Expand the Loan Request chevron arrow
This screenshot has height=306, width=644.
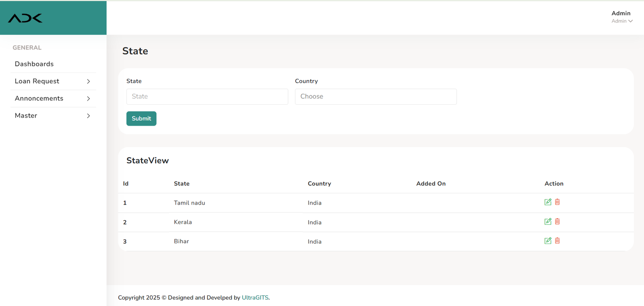point(89,81)
